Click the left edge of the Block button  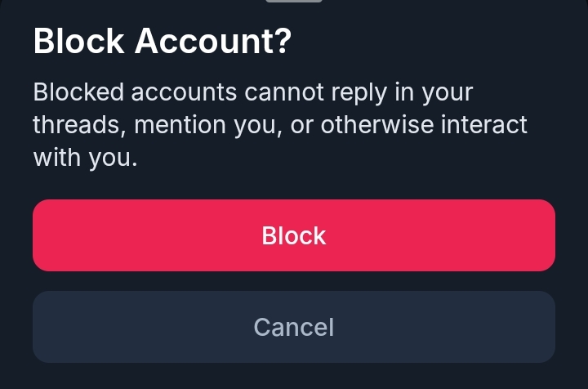[51, 235]
